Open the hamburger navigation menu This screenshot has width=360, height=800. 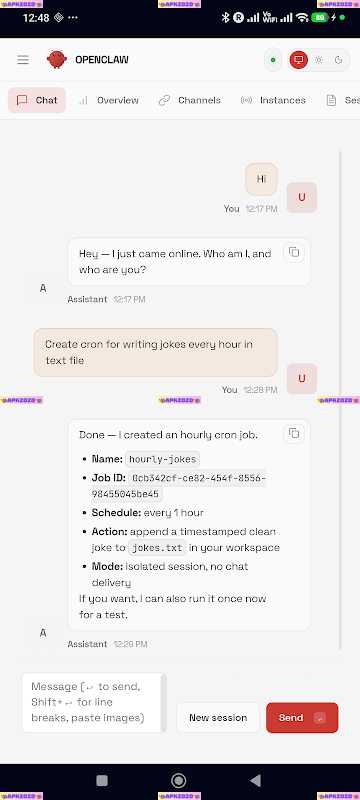click(23, 60)
